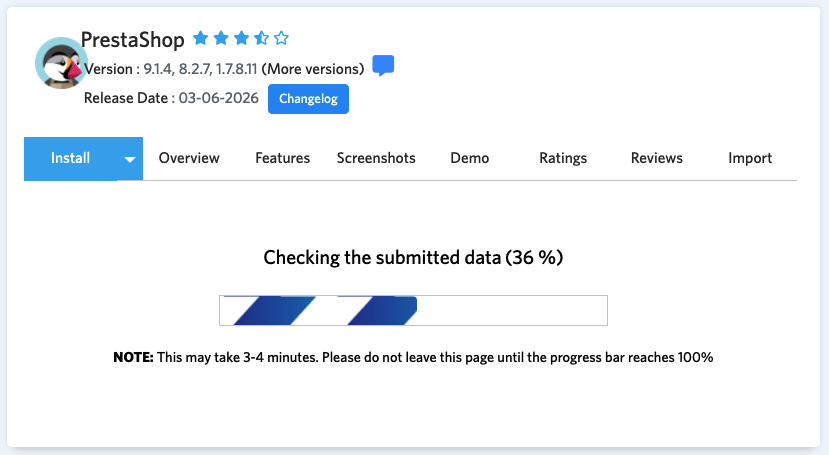Click 'Checking the submitted data (36 %)' text
Viewport: 829px width, 455px height.
pos(413,257)
